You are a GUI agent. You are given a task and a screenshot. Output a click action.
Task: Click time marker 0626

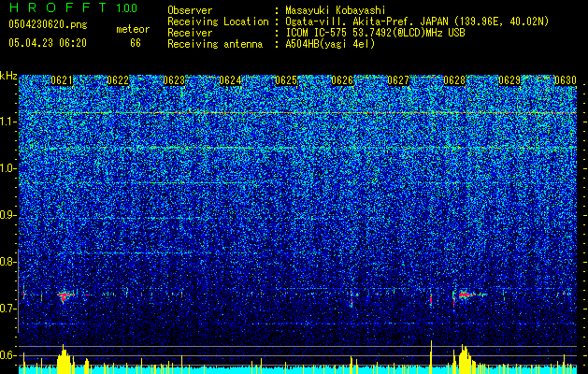click(x=342, y=80)
